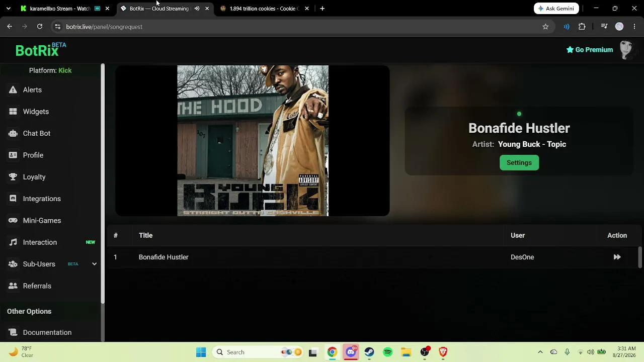Open File Explorer from the taskbar
Screen dimensions: 644x362
[406, 352]
